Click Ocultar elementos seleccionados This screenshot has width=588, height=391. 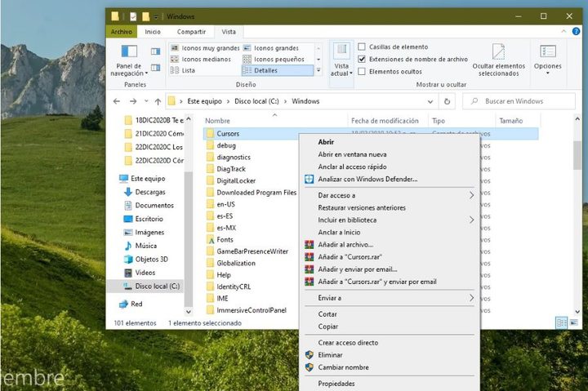coord(498,60)
